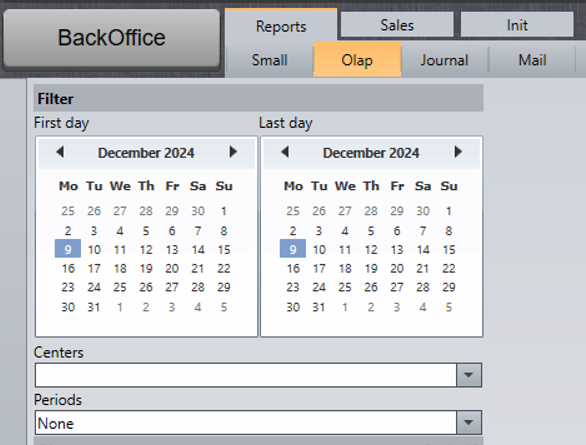Select December 15 in First day calendar

point(224,249)
